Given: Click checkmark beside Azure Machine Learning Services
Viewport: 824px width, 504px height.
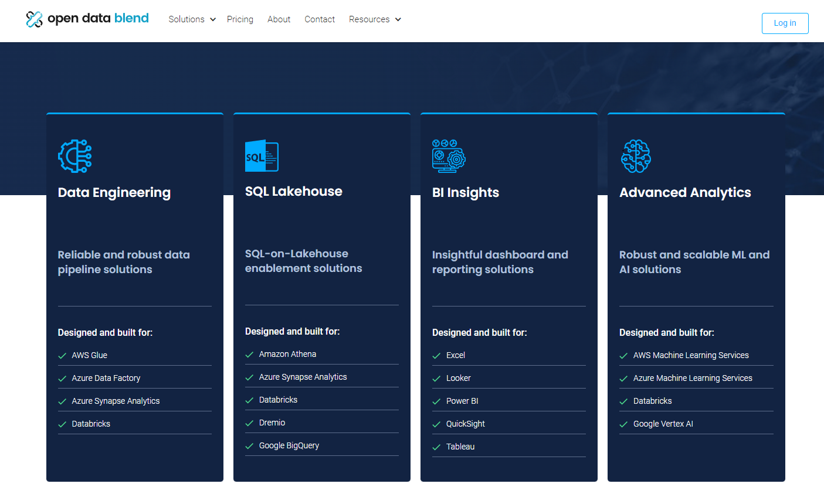Looking at the screenshot, I should tap(623, 379).
